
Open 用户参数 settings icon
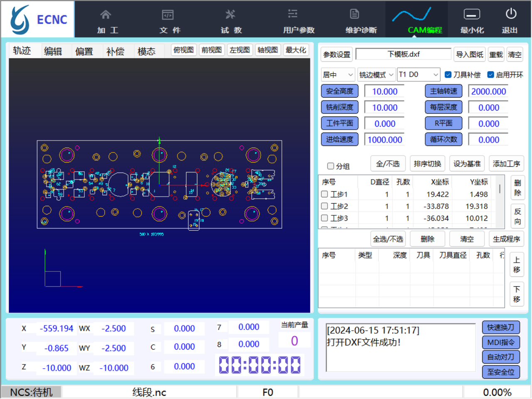(x=293, y=14)
